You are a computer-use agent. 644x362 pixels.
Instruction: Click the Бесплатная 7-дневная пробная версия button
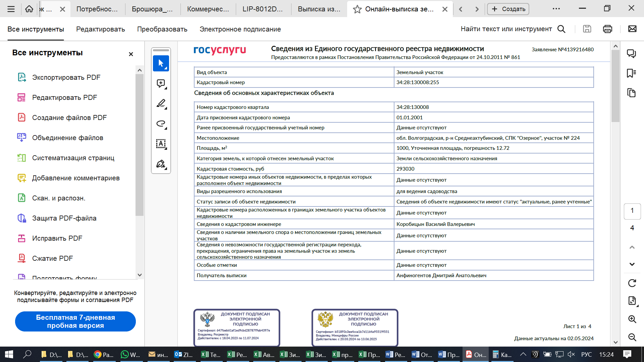click(75, 321)
